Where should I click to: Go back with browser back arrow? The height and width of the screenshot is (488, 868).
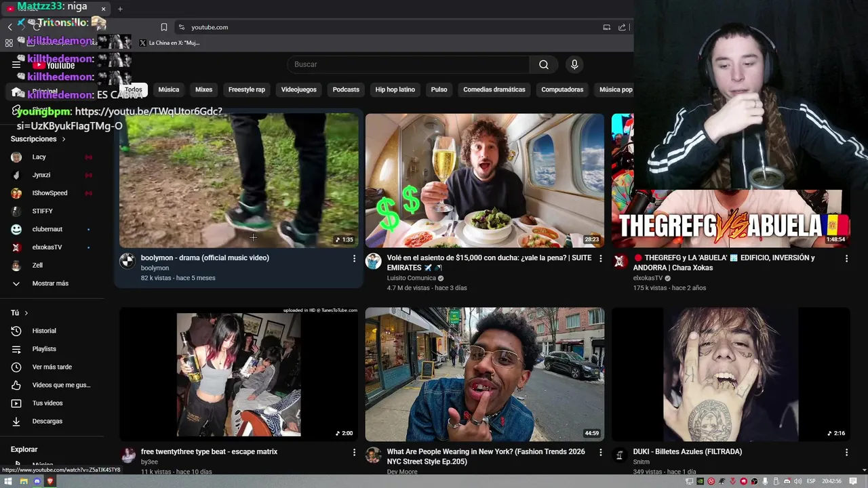[x=9, y=27]
